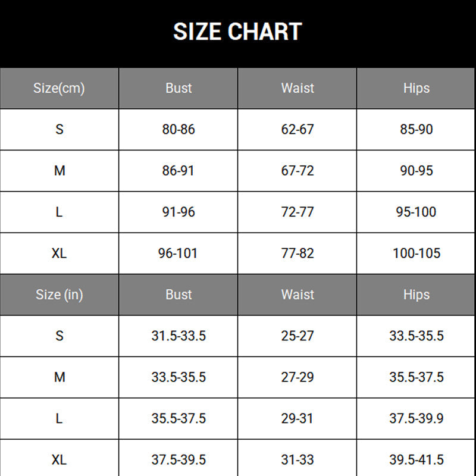476x476 pixels.
Task: Select the Size(cm) header cell
Action: 59,88
